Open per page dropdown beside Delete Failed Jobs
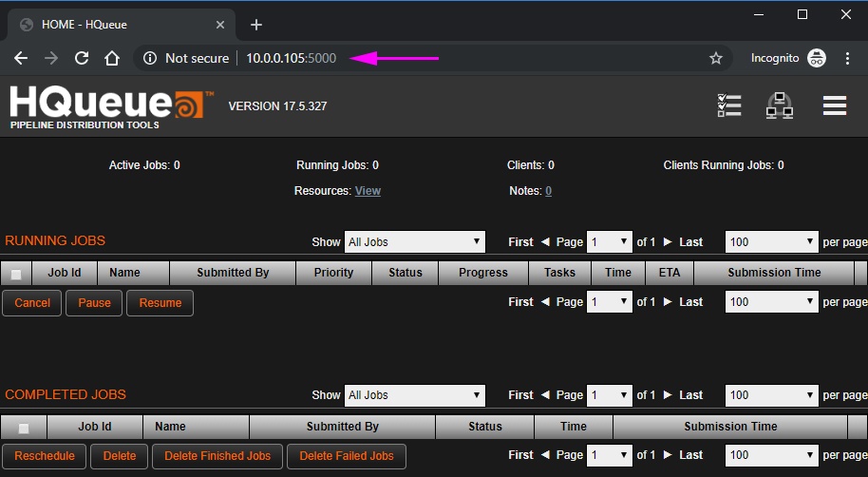This screenshot has width=868, height=477. 771,455
